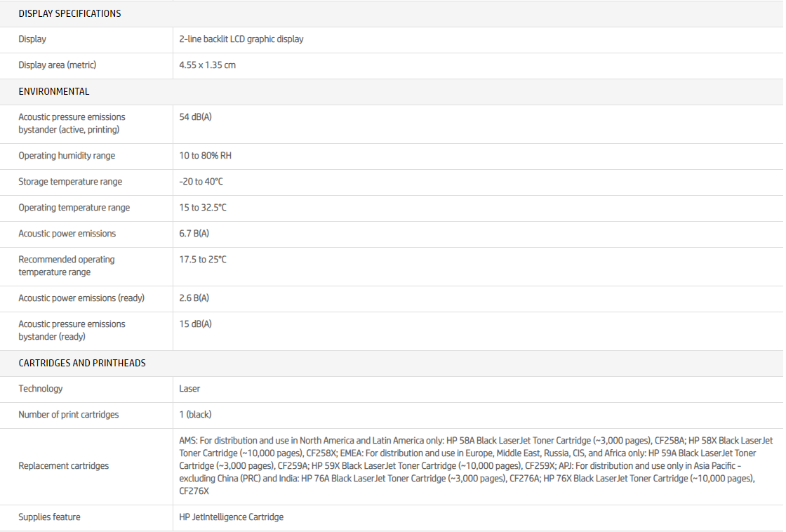Select the Display area (metric) row label
The width and height of the screenshot is (786, 532).
[x=58, y=65]
